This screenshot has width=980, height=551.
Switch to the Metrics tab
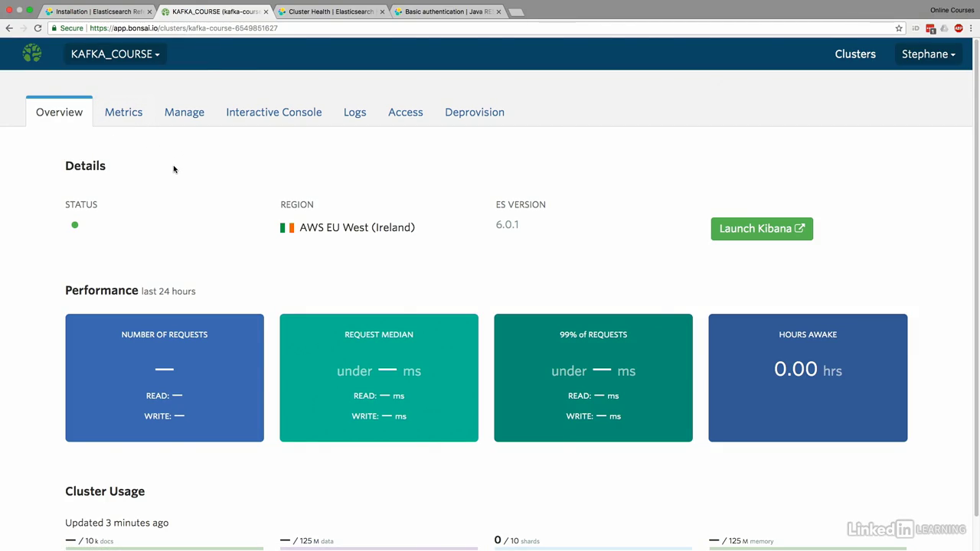point(123,112)
